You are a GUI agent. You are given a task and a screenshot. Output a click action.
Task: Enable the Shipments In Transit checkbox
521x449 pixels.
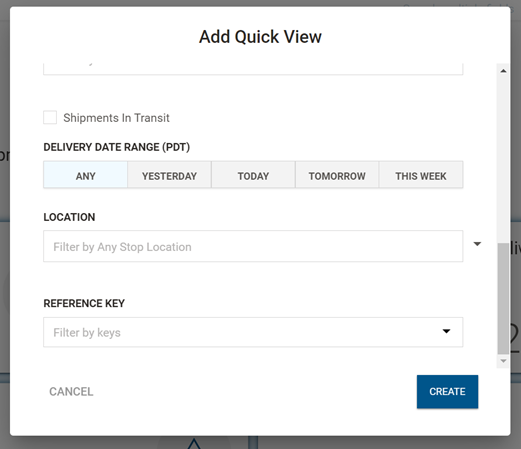coord(50,118)
